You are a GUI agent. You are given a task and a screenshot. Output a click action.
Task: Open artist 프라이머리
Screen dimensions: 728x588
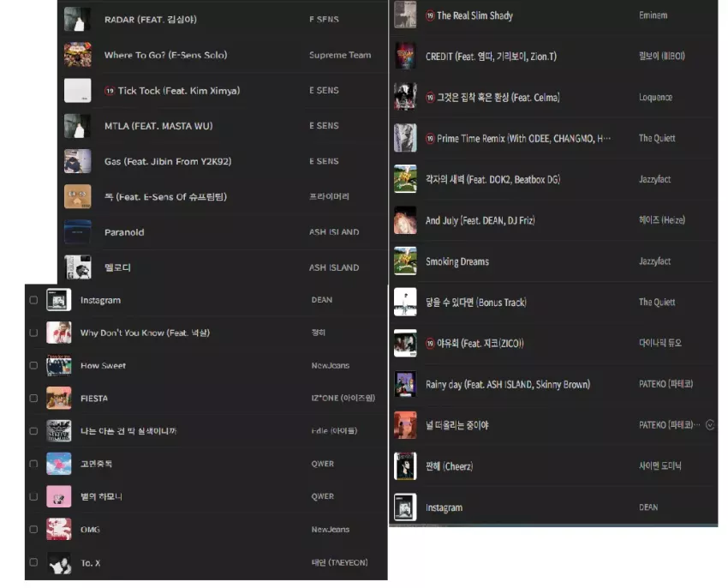click(x=329, y=196)
